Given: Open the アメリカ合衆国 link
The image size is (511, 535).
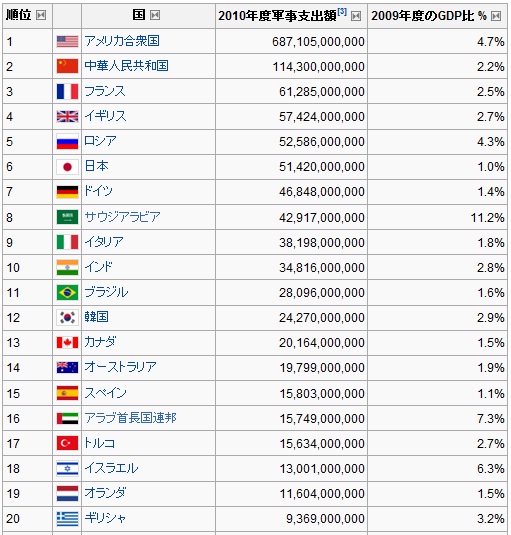Looking at the screenshot, I should point(122,41).
